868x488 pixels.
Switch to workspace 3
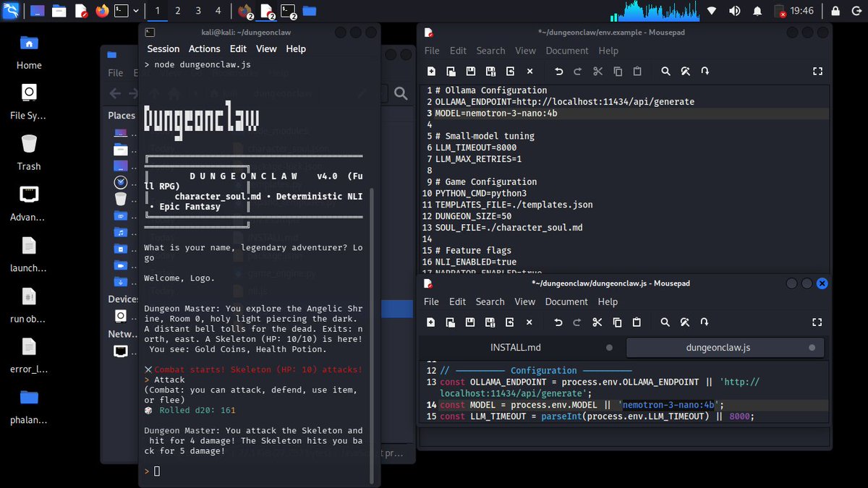click(198, 11)
